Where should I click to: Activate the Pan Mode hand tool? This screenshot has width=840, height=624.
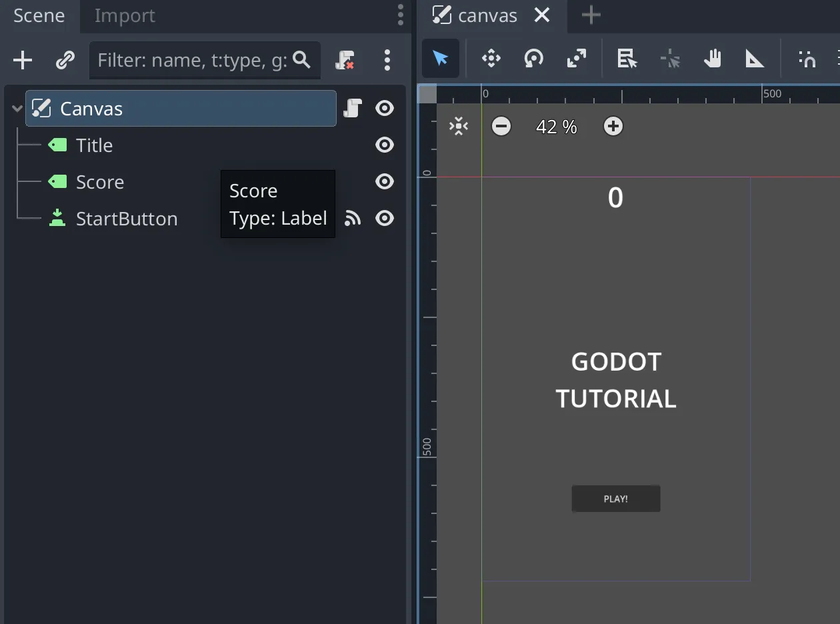coord(712,59)
